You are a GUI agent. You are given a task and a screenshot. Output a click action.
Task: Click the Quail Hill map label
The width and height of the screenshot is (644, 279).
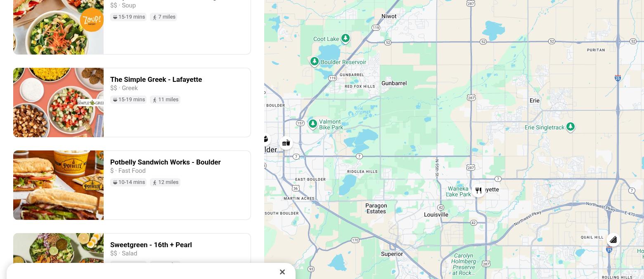(x=592, y=237)
